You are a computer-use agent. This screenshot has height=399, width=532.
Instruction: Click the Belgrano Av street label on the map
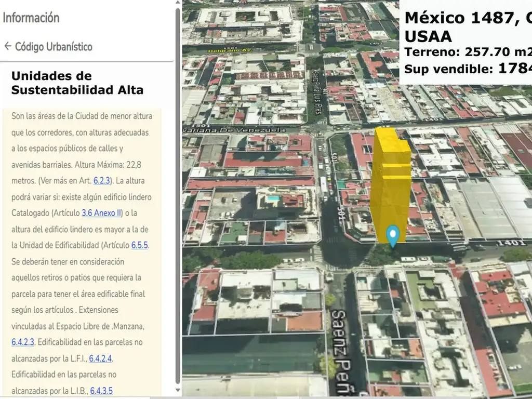229,50
